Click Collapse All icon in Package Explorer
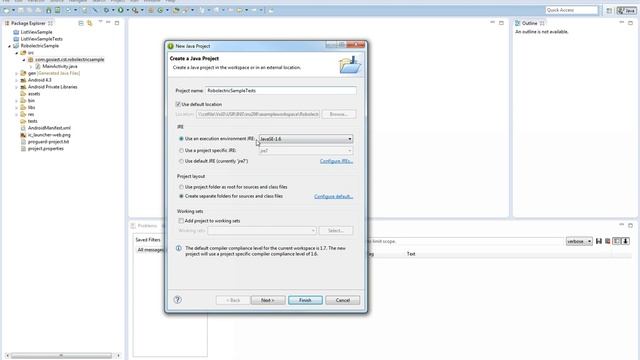The width and height of the screenshot is (640, 360). pyautogui.click(x=81, y=23)
